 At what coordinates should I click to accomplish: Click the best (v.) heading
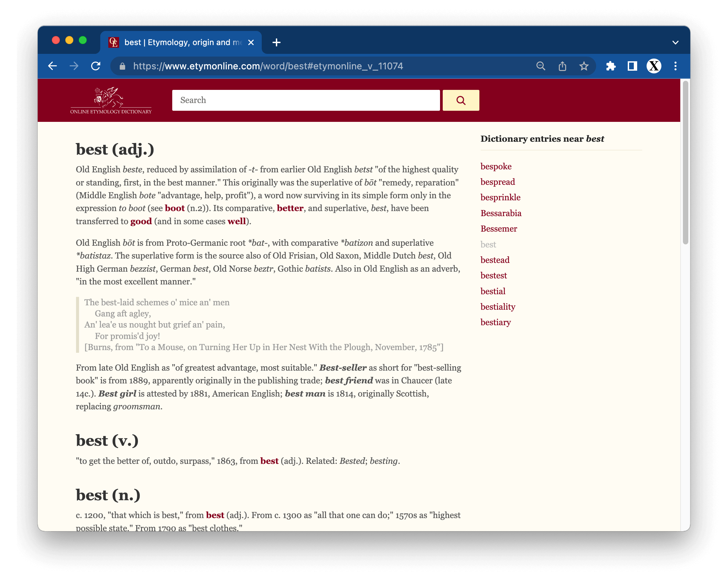(x=107, y=441)
